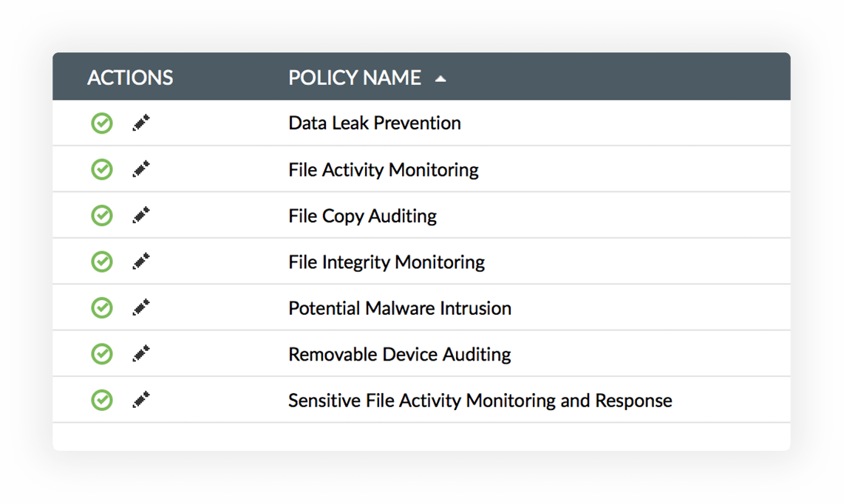Reverse sort using Policy Name arrow
The height and width of the screenshot is (504, 844).
(x=440, y=78)
